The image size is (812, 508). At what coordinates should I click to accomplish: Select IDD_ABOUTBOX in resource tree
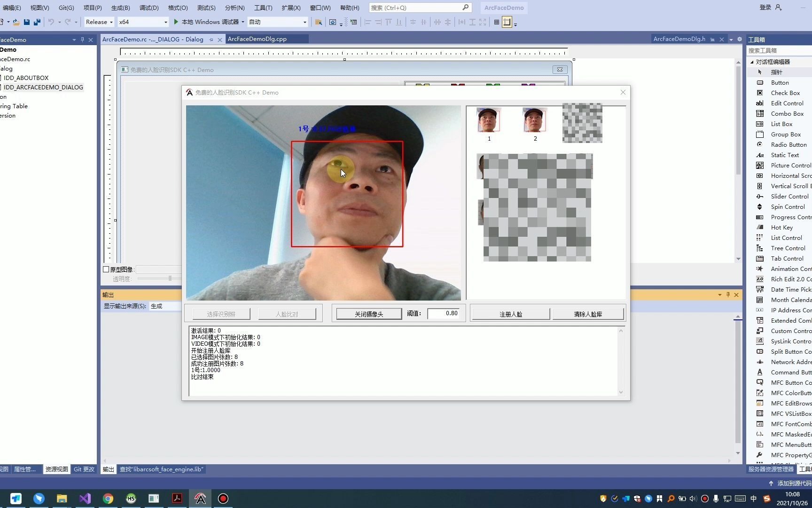coord(26,78)
